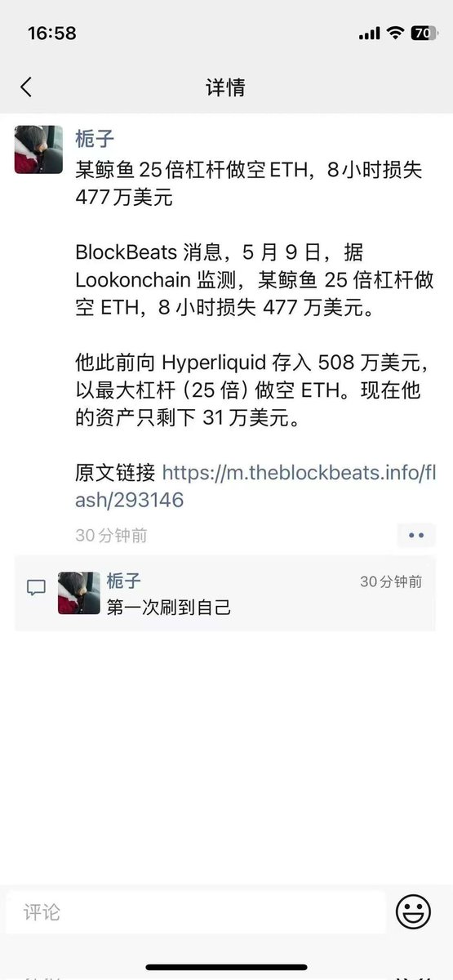This screenshot has width=453, height=980.
Task: Tap the 16:58 clock in status bar
Action: click(x=52, y=33)
